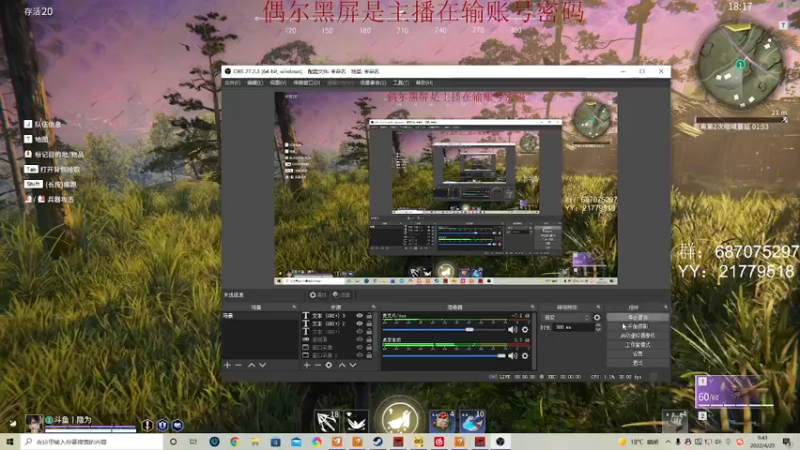The image size is (800, 450).
Task: Mute the 麦克风/Aux channel speaker icon
Action: pos(512,330)
